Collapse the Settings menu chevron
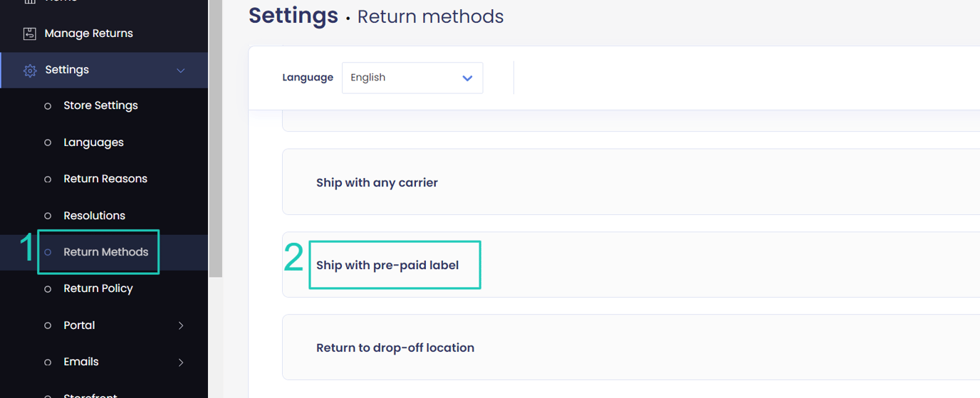Screen dimensions: 980x398 [181, 70]
